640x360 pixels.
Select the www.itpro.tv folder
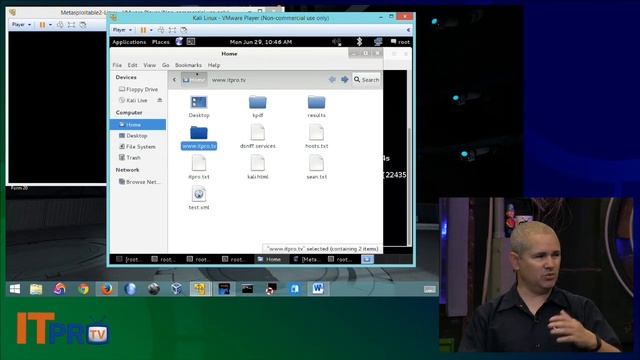[x=199, y=138]
